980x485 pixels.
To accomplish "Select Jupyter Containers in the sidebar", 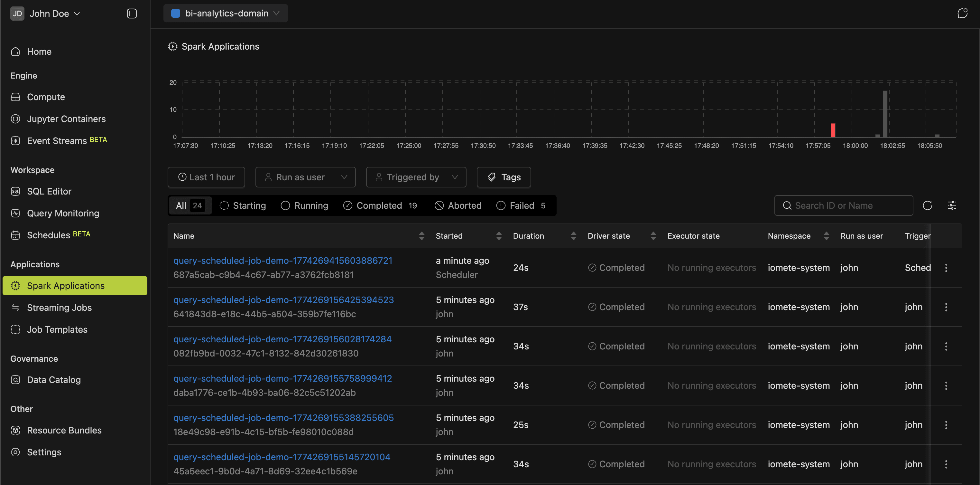I will 66,119.
